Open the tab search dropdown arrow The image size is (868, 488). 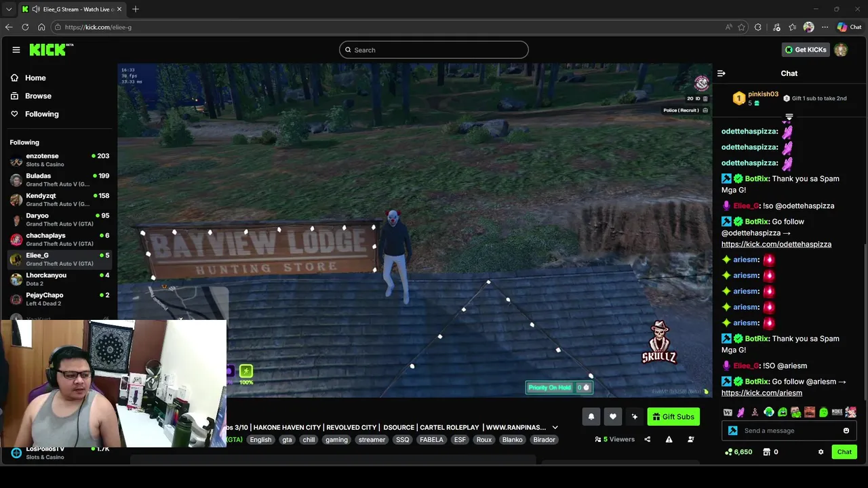(x=9, y=9)
